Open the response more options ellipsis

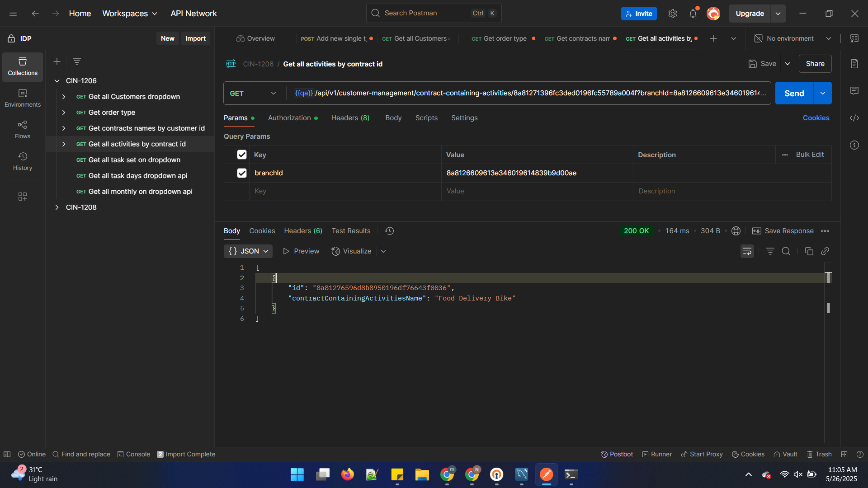point(825,231)
